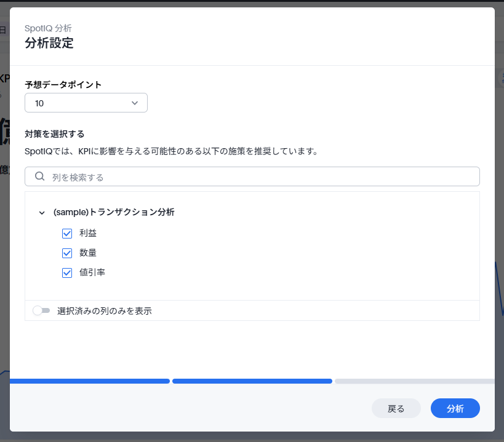Viewport: 504px width, 442px height.
Task: Open the 予想データポイント dropdown showing 10
Action: pos(86,103)
